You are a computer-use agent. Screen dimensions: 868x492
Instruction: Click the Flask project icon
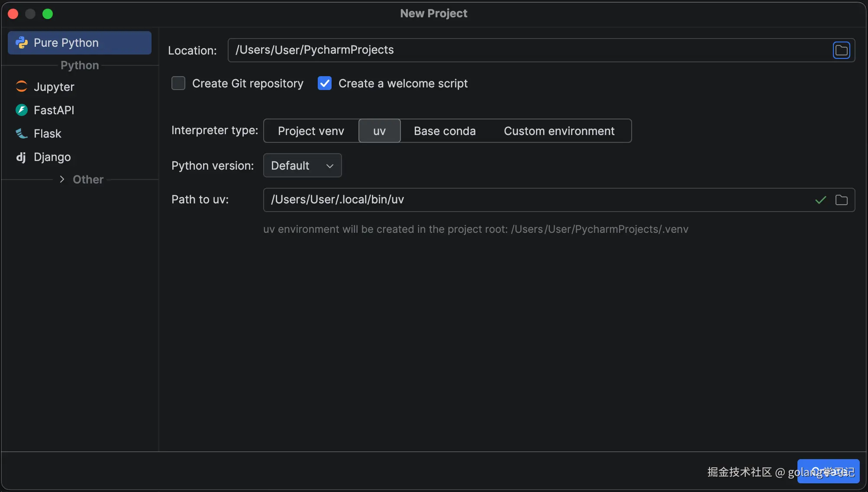22,133
